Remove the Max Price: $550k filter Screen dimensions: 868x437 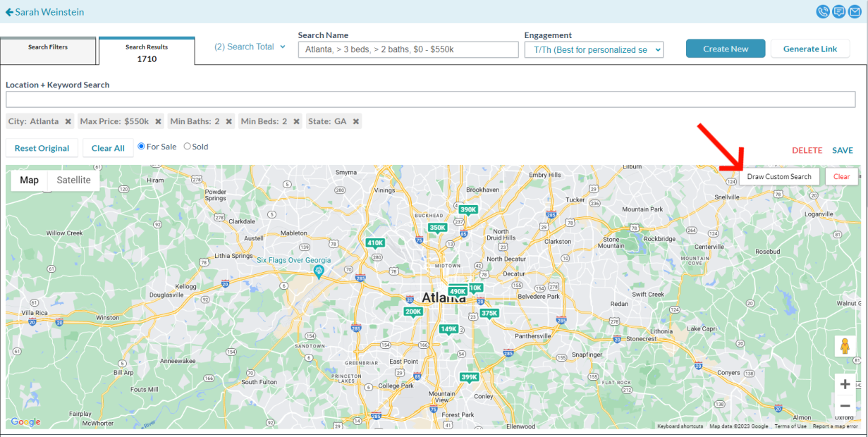[x=158, y=121]
